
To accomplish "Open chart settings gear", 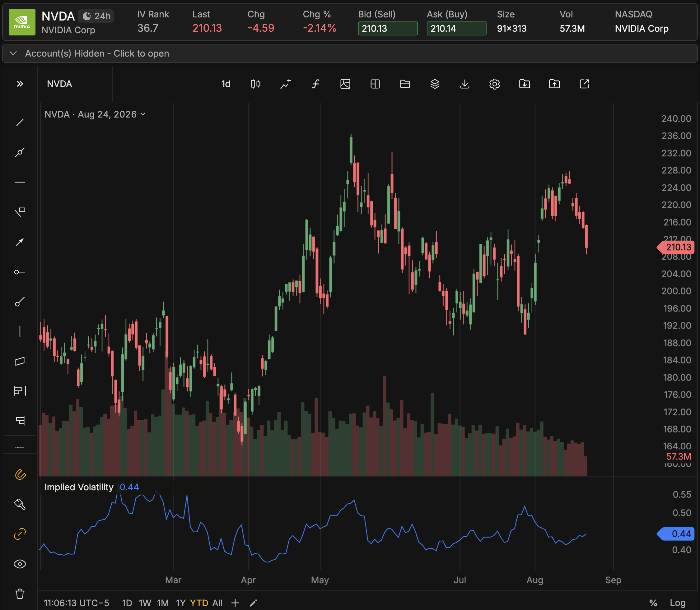I will tap(495, 84).
